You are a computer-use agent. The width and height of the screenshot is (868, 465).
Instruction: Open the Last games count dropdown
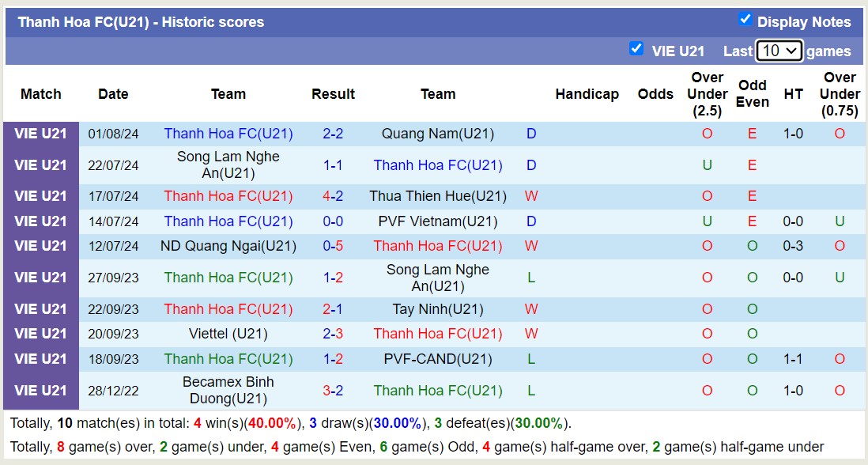tap(779, 51)
